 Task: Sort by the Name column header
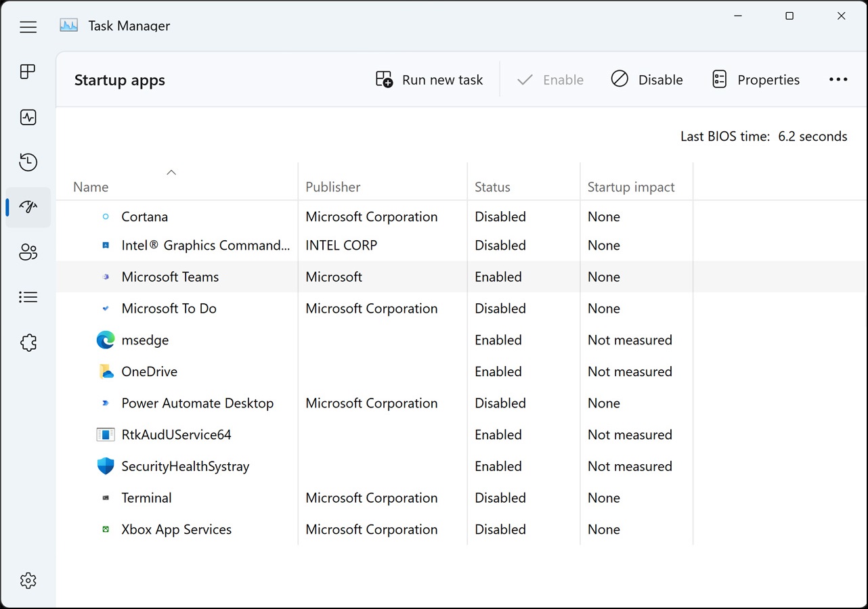click(91, 187)
